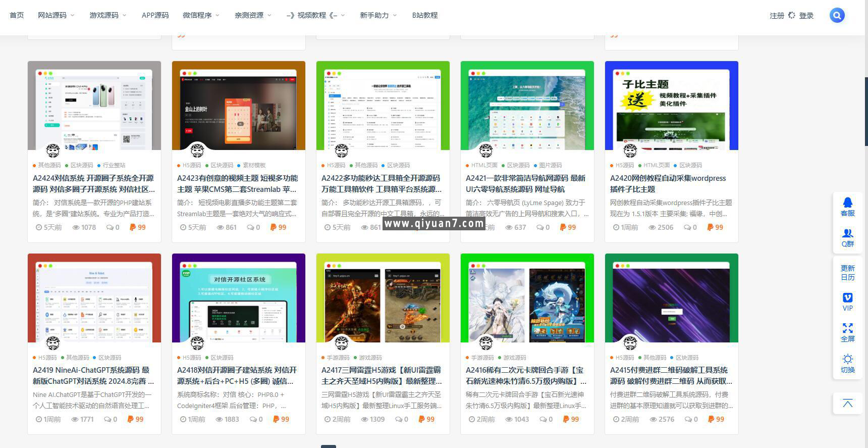
Task: Open the A2419 NineAi-ChatGPT article title
Action: 93,375
